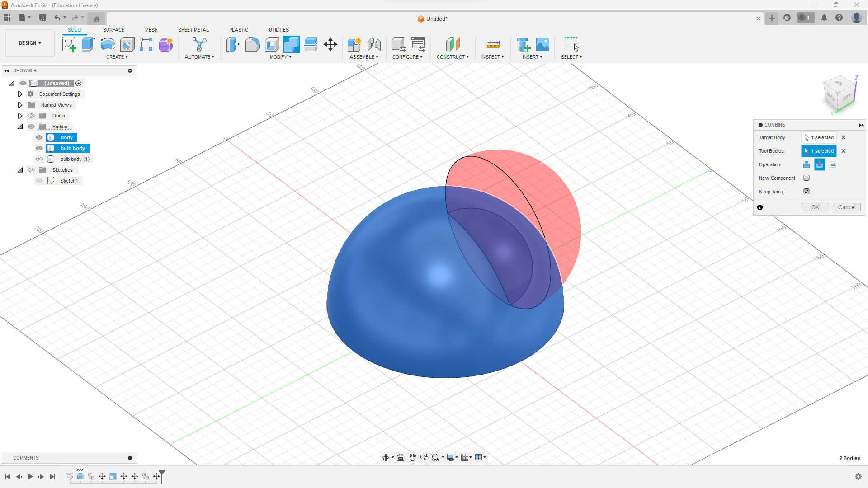The image size is (868, 488).
Task: Click Target Body 1 selected button
Action: [x=819, y=137]
